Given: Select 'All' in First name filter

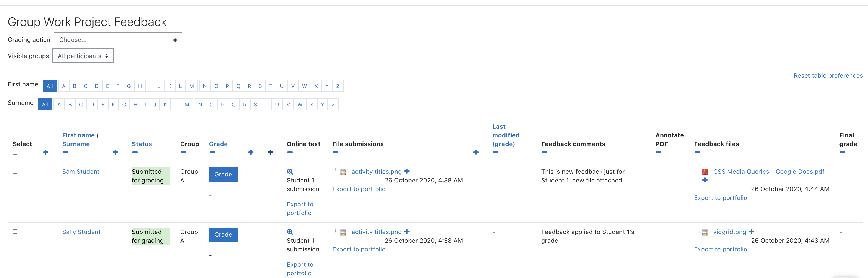Looking at the screenshot, I should [x=50, y=86].
